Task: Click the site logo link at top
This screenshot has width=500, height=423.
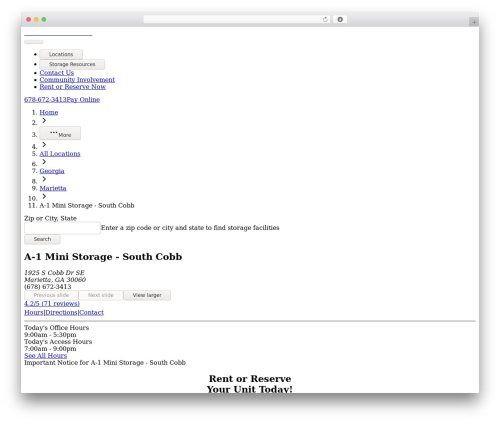Action: pos(58,35)
